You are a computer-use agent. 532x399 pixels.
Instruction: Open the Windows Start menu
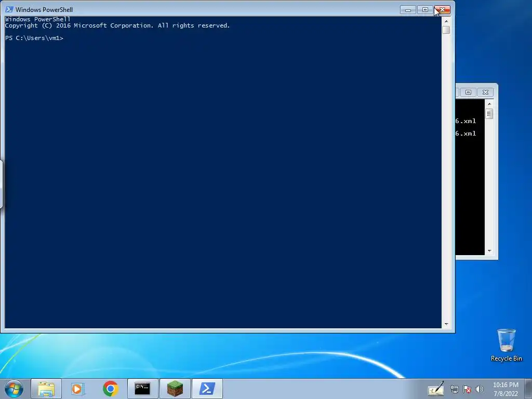pyautogui.click(x=14, y=389)
